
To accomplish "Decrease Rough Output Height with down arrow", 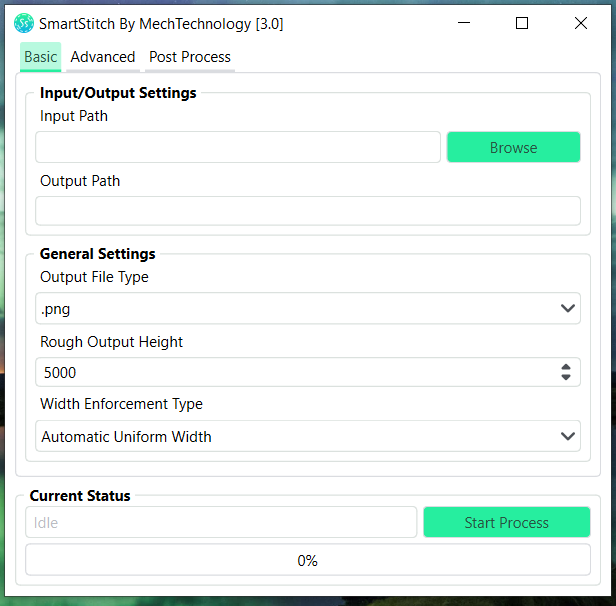I will pos(566,379).
